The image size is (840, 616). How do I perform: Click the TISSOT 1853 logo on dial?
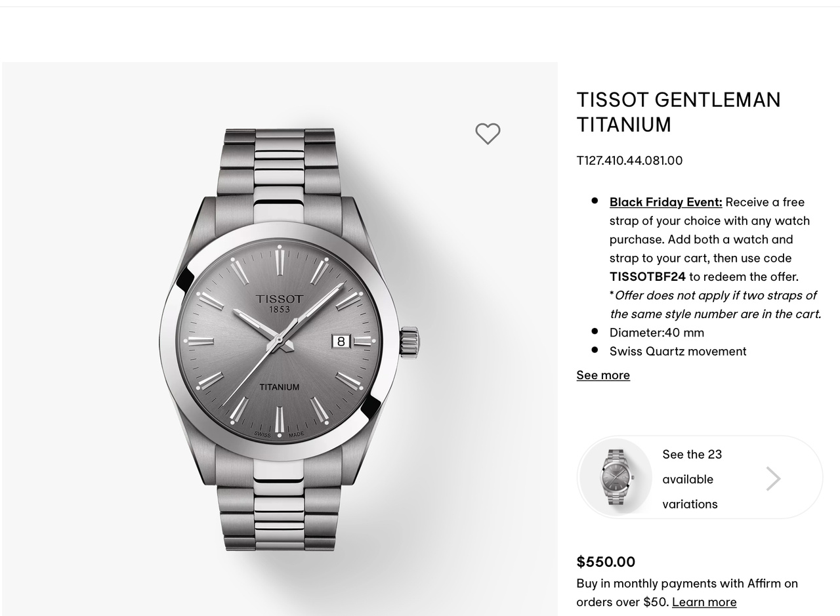click(280, 303)
